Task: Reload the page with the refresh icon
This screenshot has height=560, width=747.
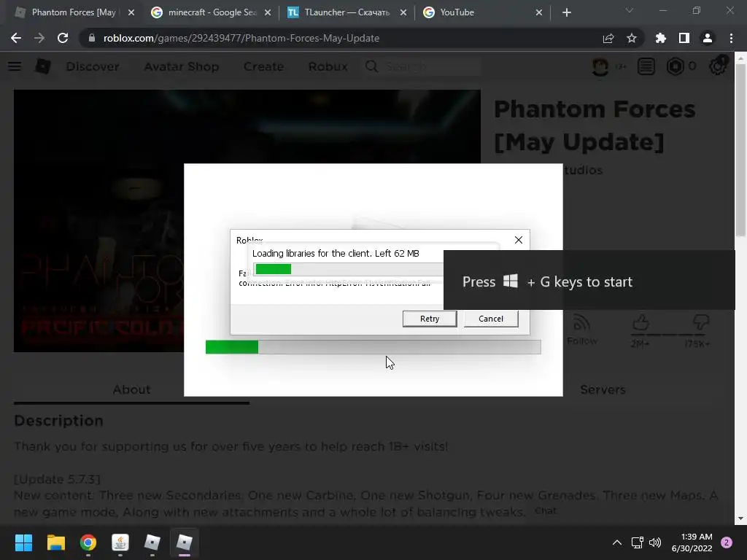Action: click(63, 38)
